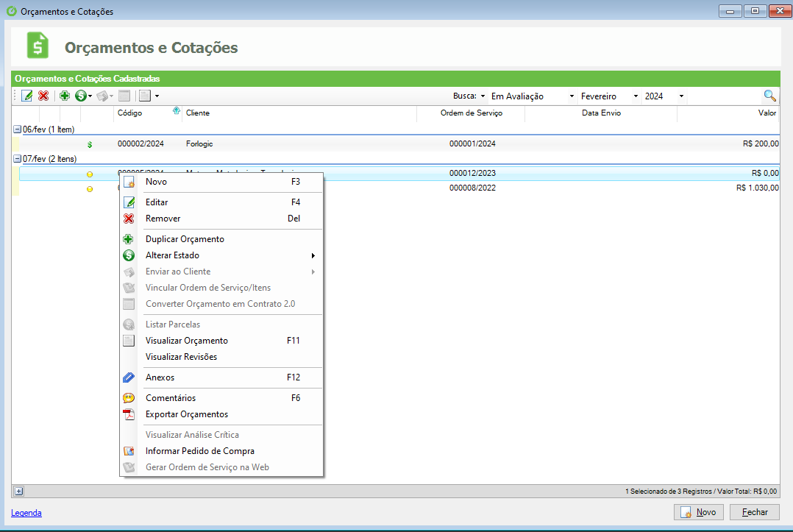The height and width of the screenshot is (532, 793).
Task: Click the greyed convert-to-contract toolbar icon
Action: pos(124,96)
